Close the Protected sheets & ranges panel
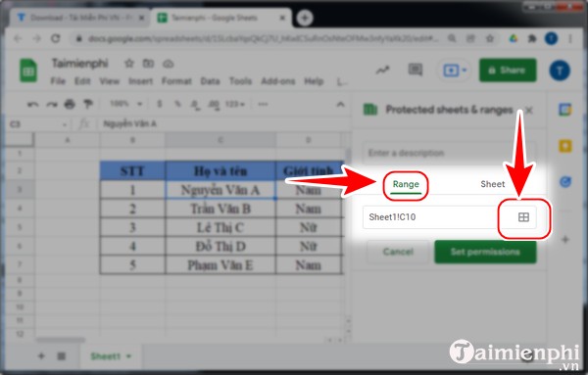 tap(529, 110)
